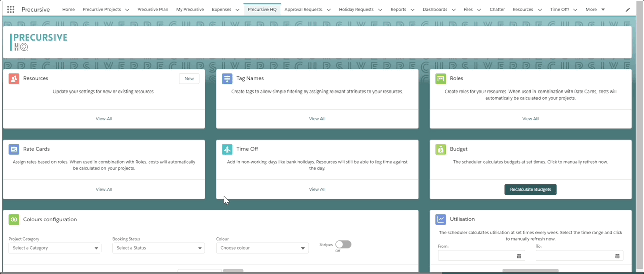Viewport: 644px width, 274px height.
Task: Click the Recalculate Budgets button
Action: (530, 189)
